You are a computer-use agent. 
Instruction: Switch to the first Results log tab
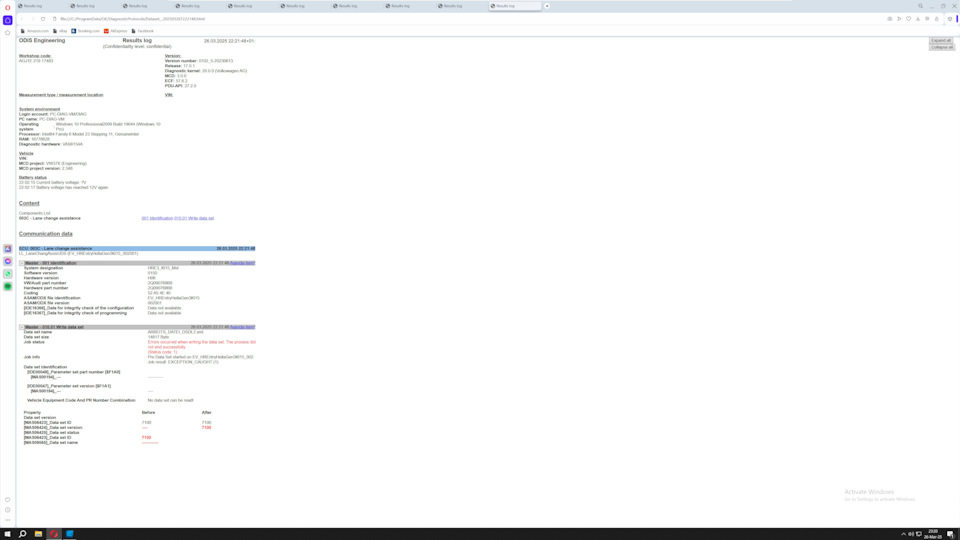33,6
